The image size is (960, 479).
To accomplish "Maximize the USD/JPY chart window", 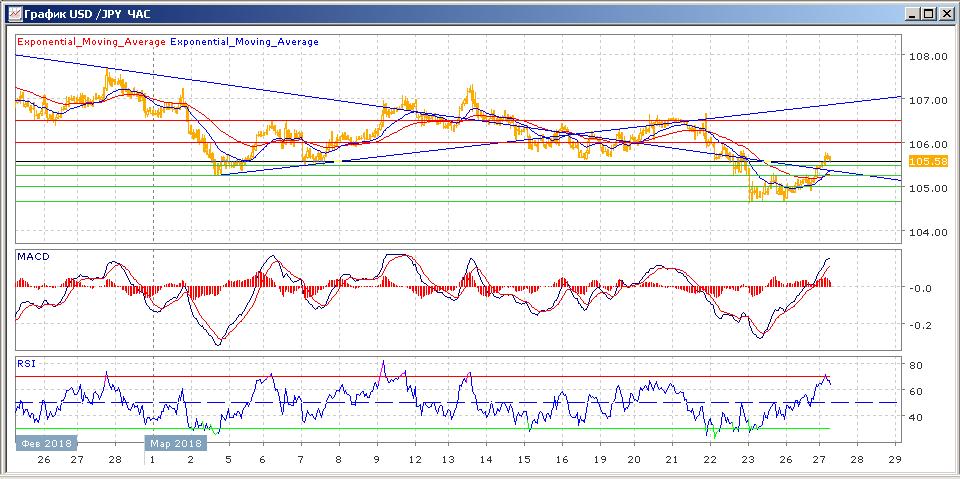I will click(x=929, y=13).
